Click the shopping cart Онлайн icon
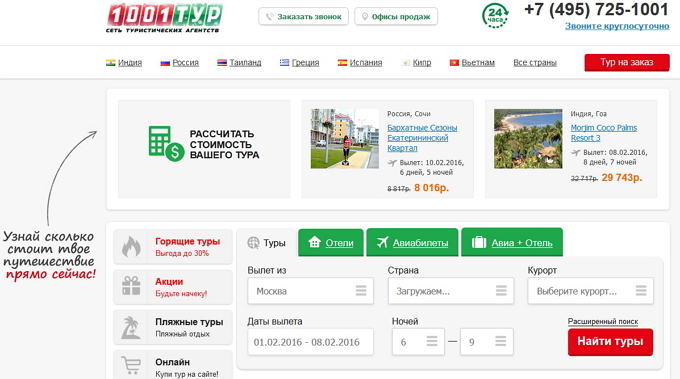 (x=131, y=365)
